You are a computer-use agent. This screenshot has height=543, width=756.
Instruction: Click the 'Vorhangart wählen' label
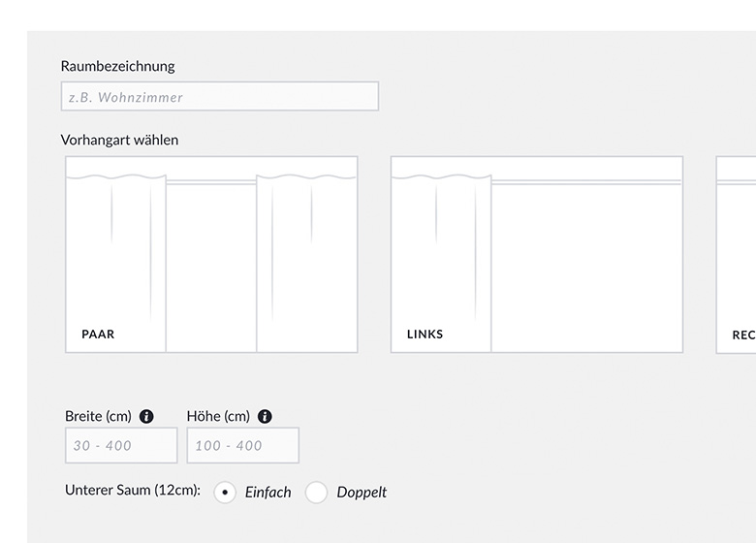coord(119,140)
